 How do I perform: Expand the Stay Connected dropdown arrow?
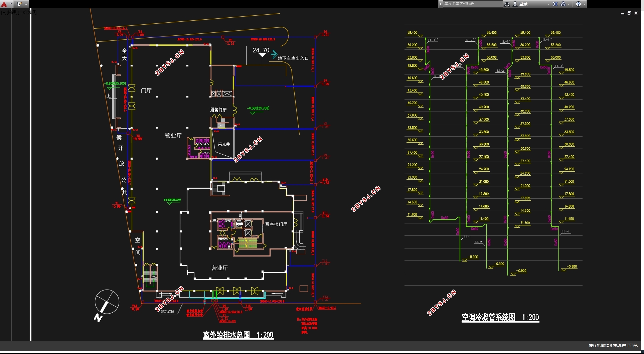pyautogui.click(x=569, y=4)
